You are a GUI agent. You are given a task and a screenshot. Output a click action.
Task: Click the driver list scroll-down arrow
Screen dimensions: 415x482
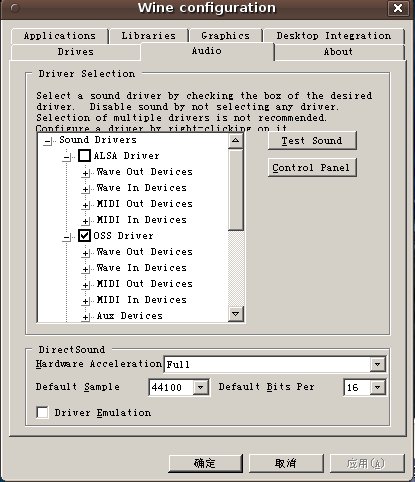click(236, 314)
